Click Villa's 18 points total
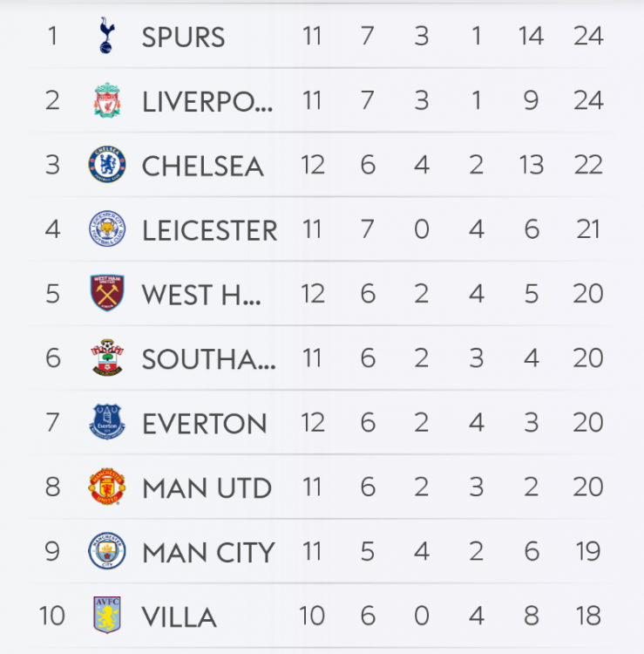644x654 pixels. pyautogui.click(x=588, y=617)
